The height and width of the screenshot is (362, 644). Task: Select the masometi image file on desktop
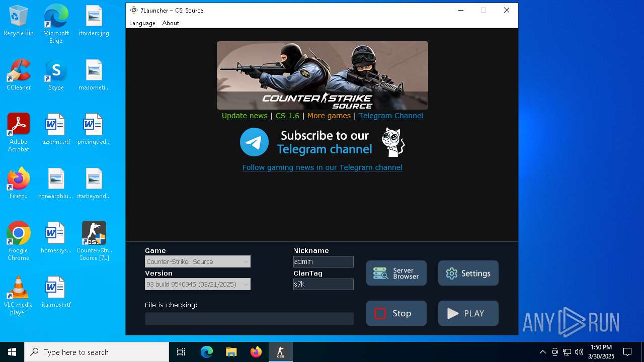point(94,75)
